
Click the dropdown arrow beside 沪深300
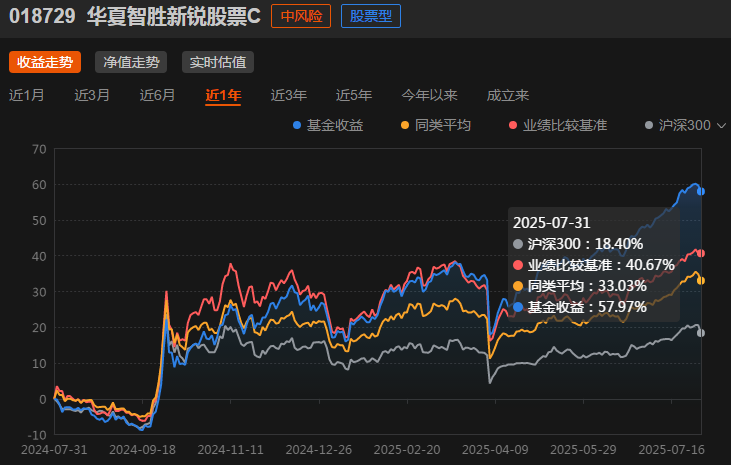pyautogui.click(x=721, y=125)
